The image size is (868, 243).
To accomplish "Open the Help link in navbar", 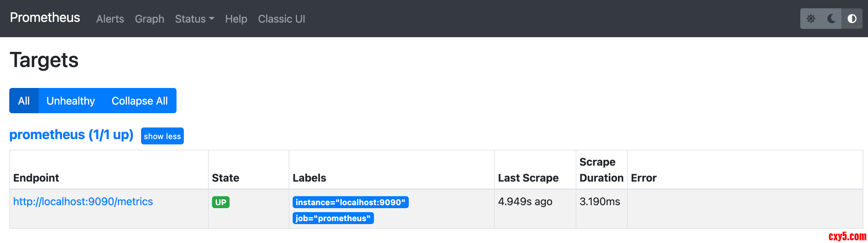I will point(236,19).
